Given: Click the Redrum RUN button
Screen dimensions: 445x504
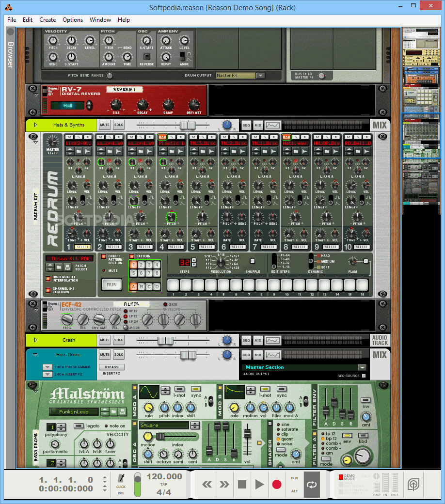Looking at the screenshot, I should [x=111, y=285].
